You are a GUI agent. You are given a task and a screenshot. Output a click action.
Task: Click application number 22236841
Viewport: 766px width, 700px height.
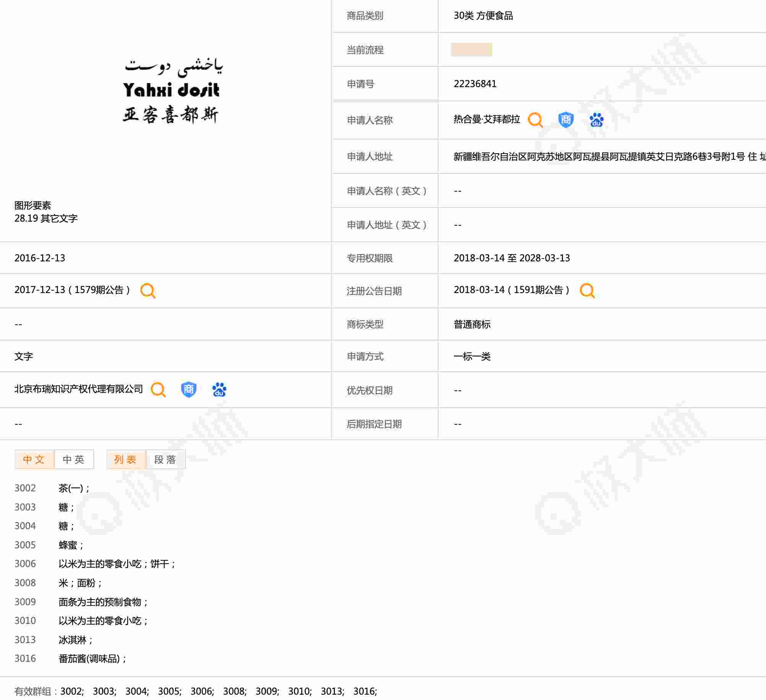click(x=475, y=84)
